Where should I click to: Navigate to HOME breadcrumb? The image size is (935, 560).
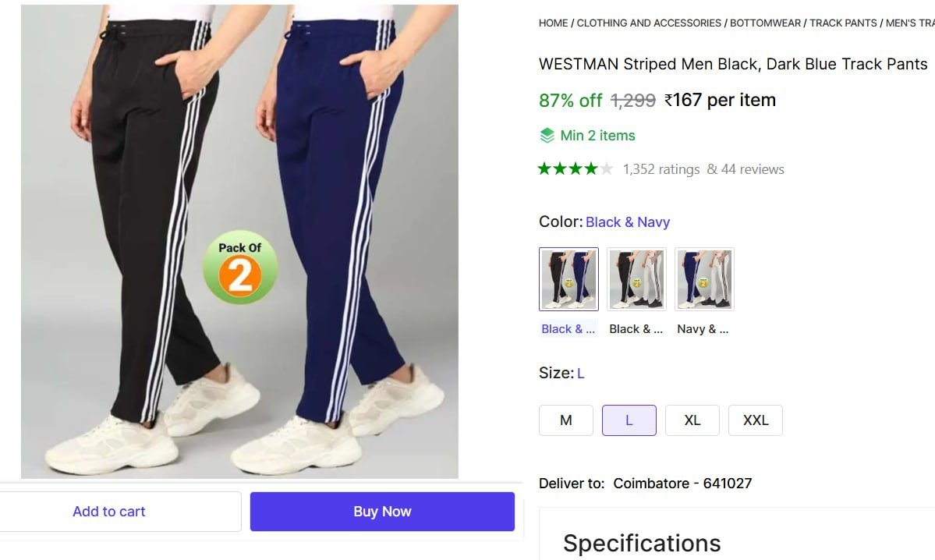[553, 23]
